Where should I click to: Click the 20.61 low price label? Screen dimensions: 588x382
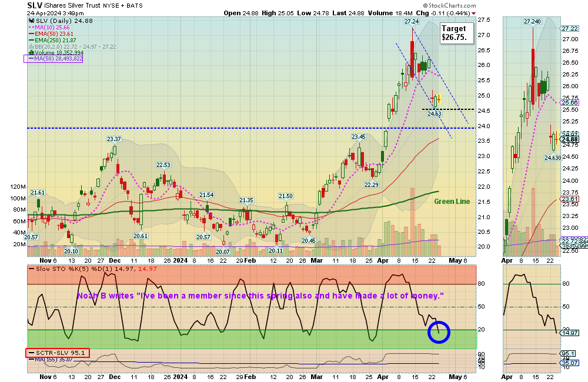141,236
